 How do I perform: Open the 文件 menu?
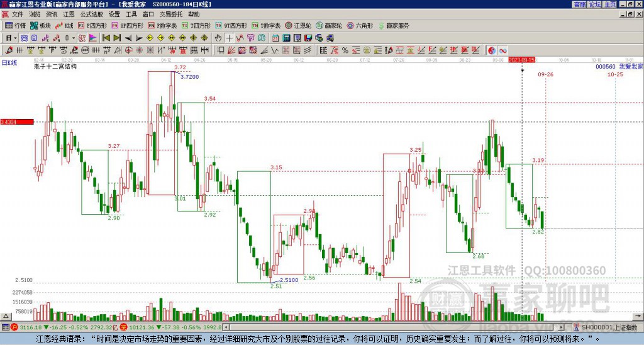(x=18, y=14)
